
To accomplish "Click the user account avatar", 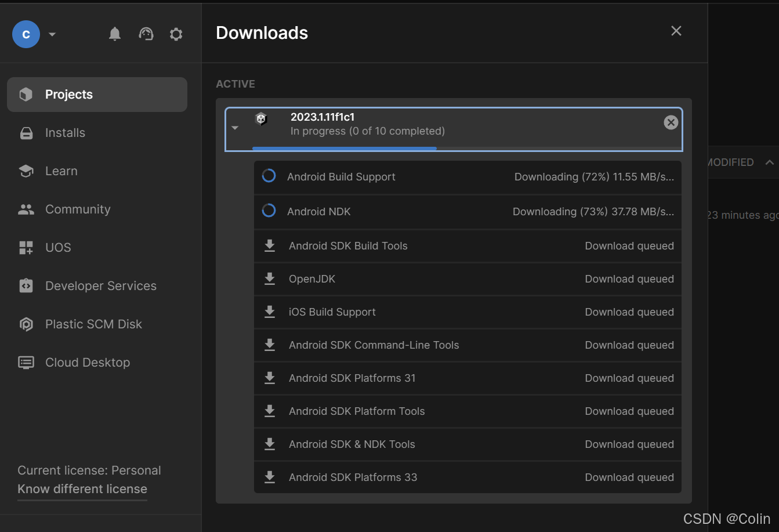I will click(26, 34).
